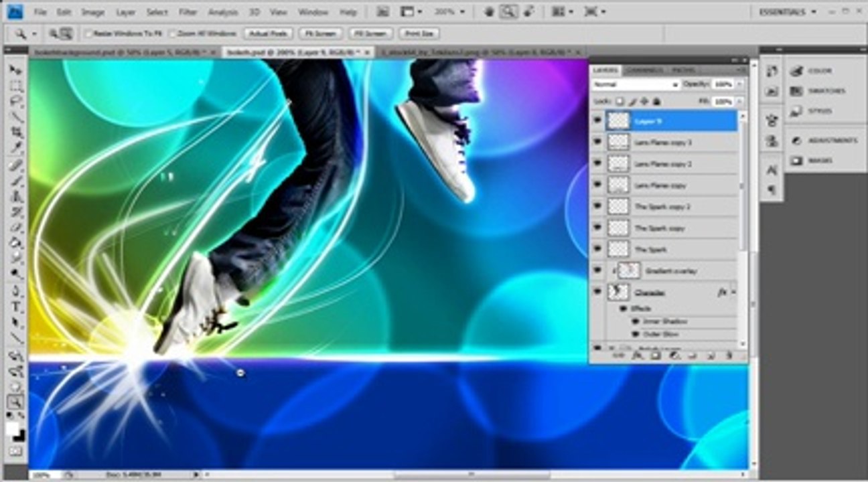The image size is (868, 482).
Task: Select the Horizontal Type tool
Action: click(x=15, y=307)
